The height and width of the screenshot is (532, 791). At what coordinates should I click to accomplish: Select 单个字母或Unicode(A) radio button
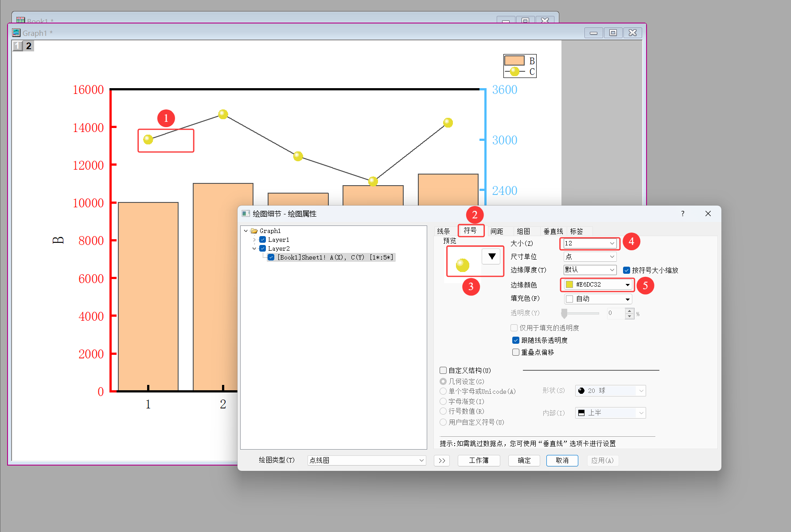(443, 391)
